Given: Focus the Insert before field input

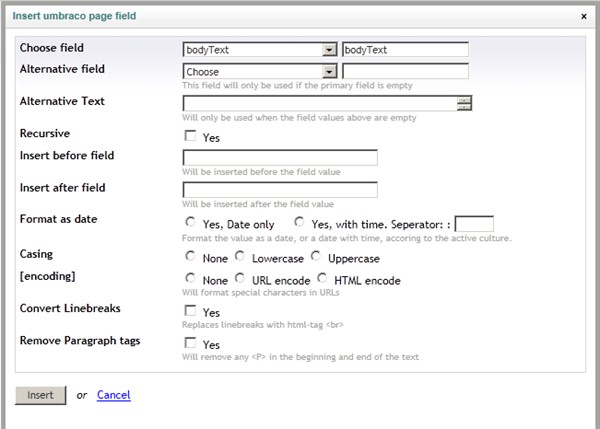Looking at the screenshot, I should pyautogui.click(x=280, y=157).
